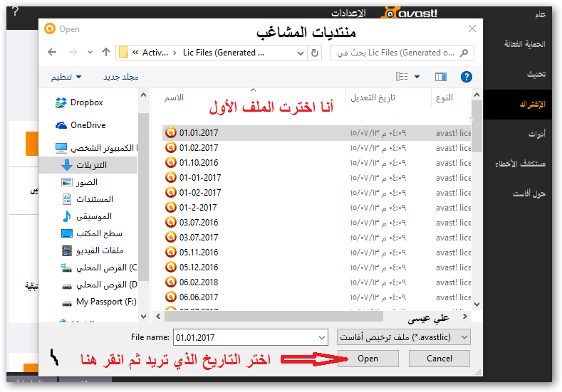Select OneDrive in the navigation pane

[x=88, y=125]
